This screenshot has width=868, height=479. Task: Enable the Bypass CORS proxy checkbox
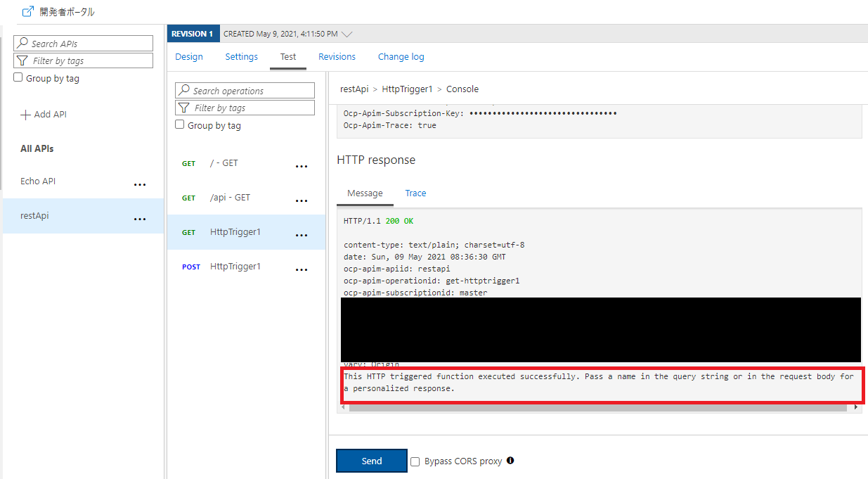pyautogui.click(x=415, y=461)
